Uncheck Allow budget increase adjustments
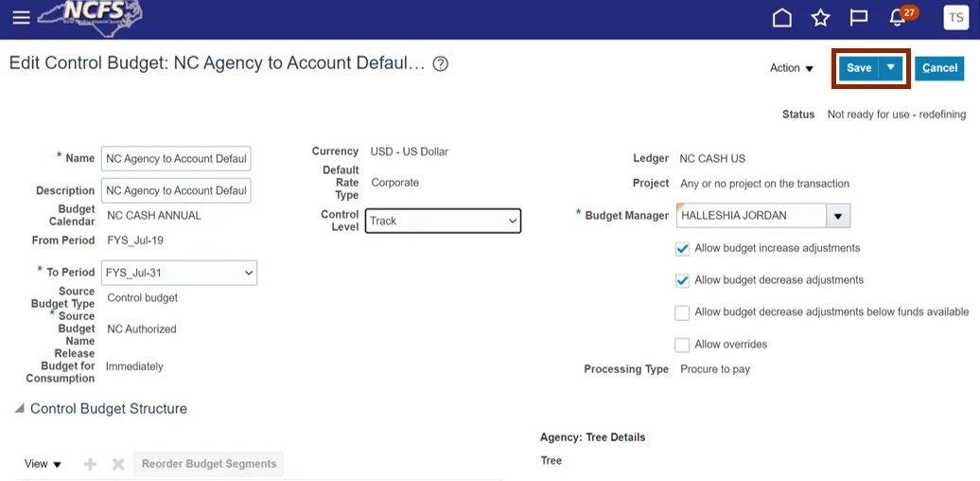 pyautogui.click(x=682, y=249)
